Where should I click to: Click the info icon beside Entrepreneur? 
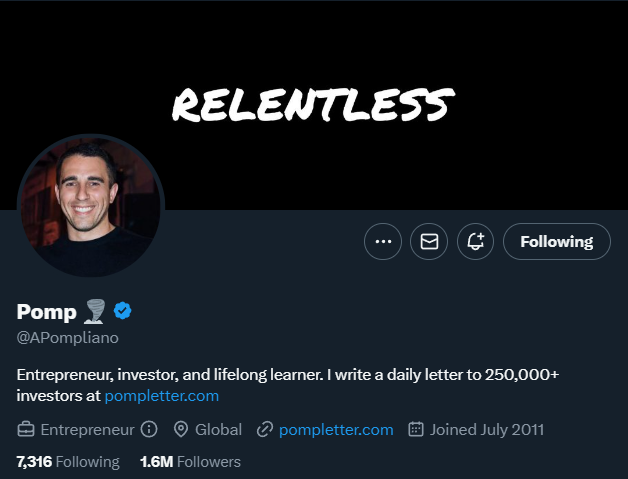pos(149,430)
